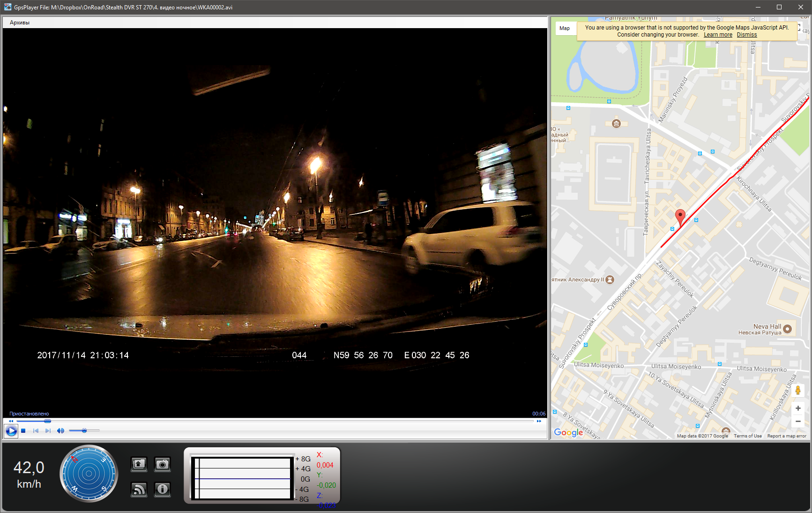This screenshot has height=513, width=812.
Task: Click the blue compass gauge
Action: [x=89, y=474]
